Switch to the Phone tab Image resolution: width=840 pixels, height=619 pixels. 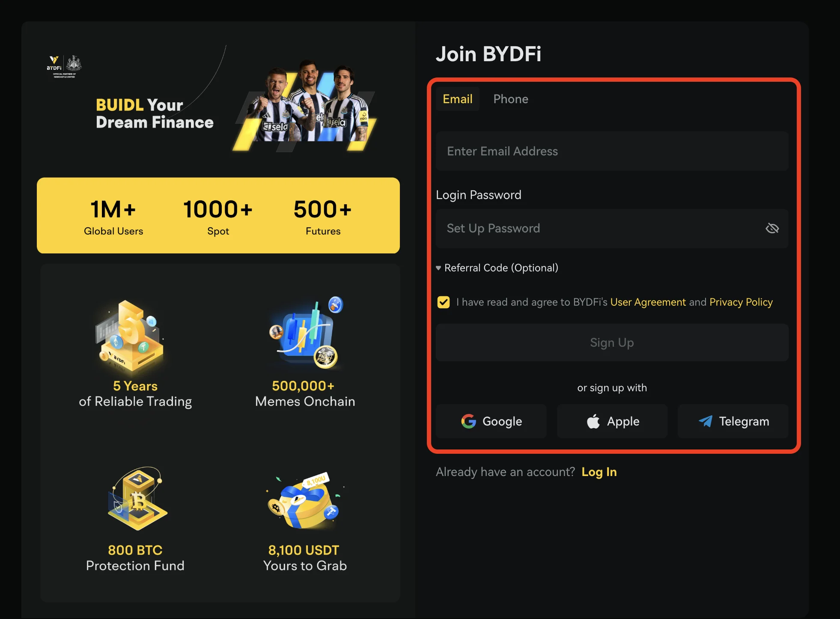click(510, 99)
